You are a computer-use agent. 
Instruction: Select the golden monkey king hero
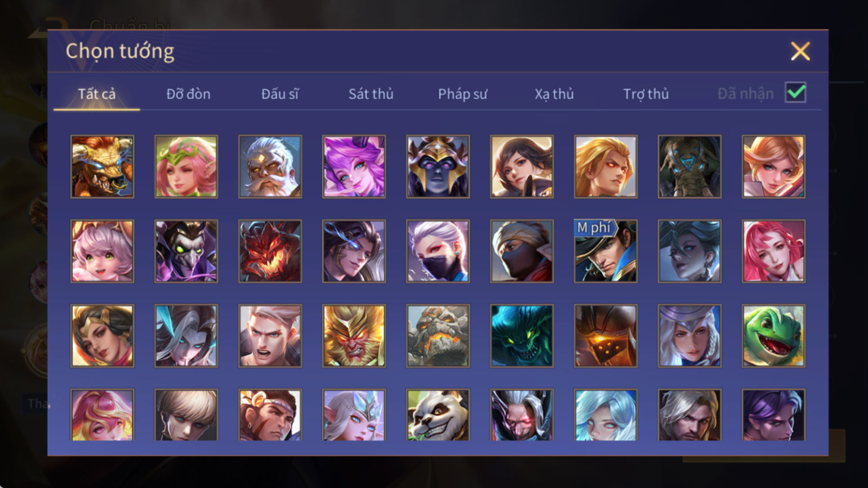click(354, 336)
